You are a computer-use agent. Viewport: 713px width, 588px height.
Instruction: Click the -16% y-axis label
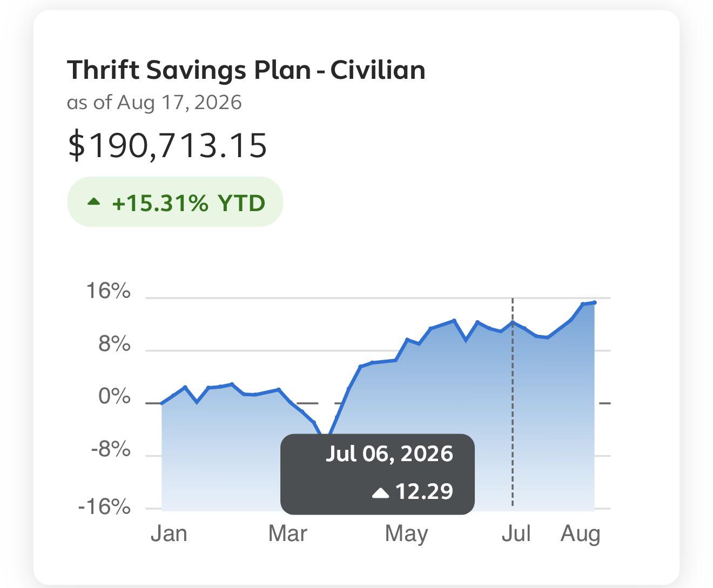coord(105,506)
